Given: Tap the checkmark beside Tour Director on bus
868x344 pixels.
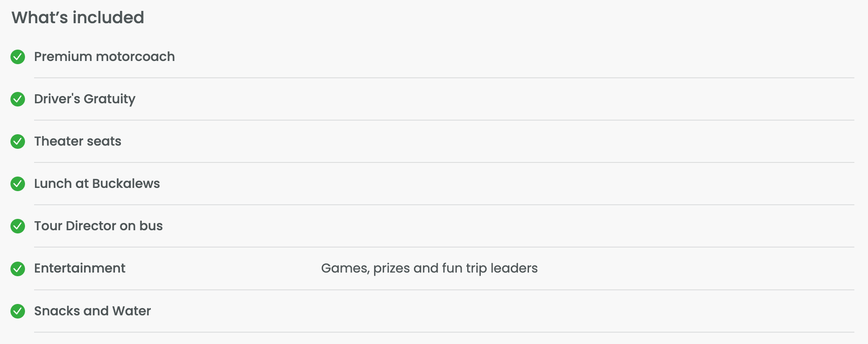Looking at the screenshot, I should click(x=18, y=226).
